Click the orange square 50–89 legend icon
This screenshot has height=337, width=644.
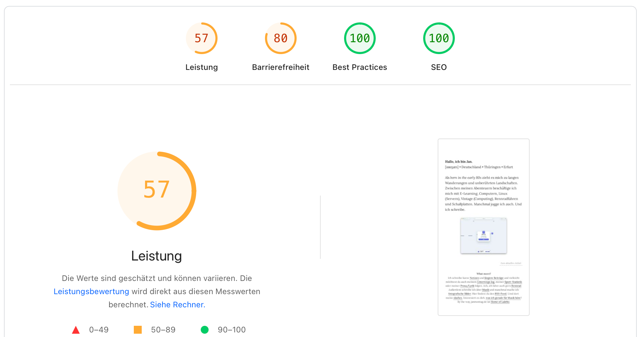point(138,329)
